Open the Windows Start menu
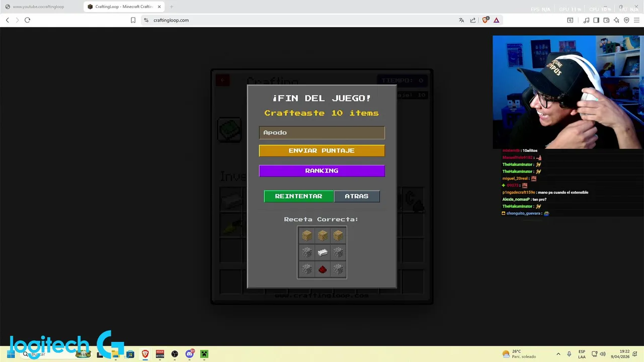 pyautogui.click(x=11, y=354)
